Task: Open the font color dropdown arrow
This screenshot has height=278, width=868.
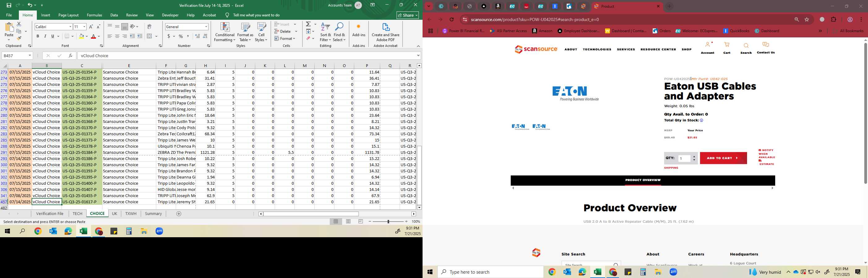Action: tap(99, 36)
